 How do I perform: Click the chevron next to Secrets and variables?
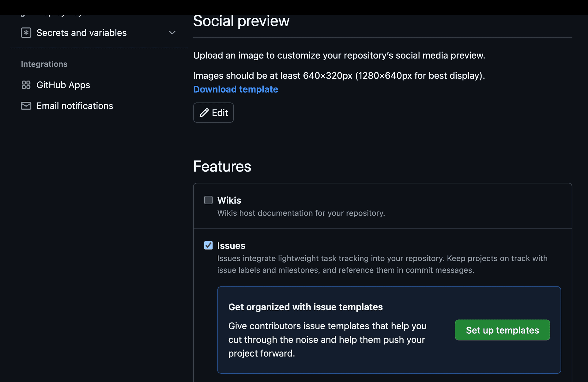coord(172,33)
